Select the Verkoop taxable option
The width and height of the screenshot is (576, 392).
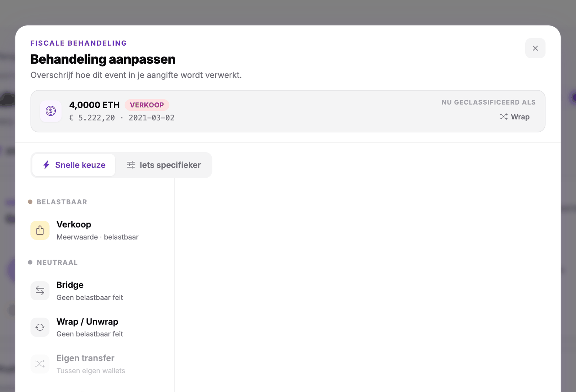97,230
